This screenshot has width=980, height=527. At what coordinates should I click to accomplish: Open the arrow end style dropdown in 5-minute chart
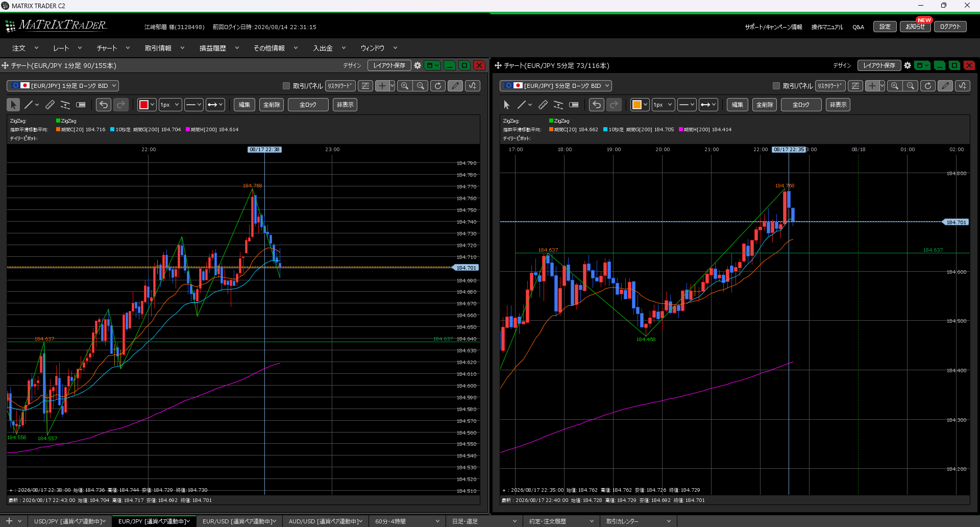click(708, 105)
